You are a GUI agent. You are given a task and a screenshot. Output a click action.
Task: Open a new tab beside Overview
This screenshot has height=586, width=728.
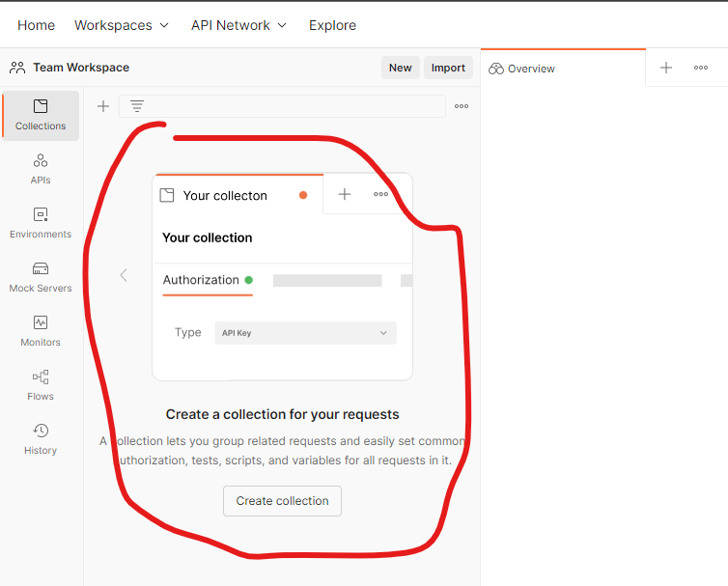pyautogui.click(x=666, y=68)
